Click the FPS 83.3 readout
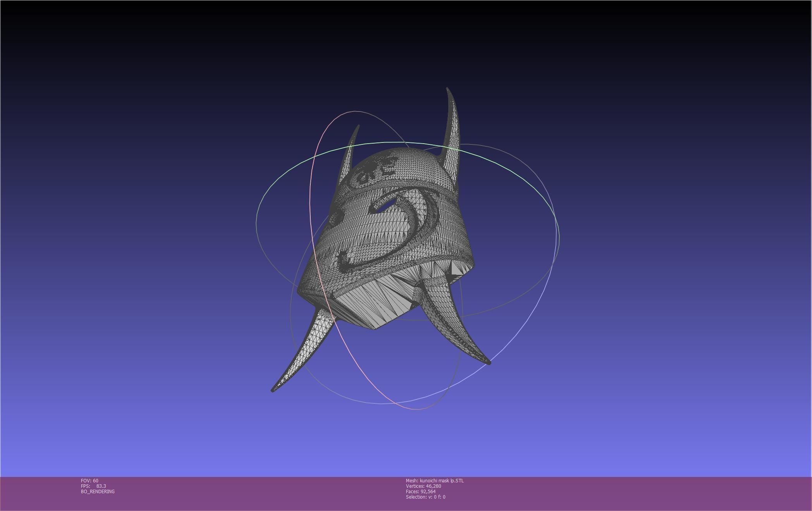Screen dimensions: 812x511 point(93,486)
